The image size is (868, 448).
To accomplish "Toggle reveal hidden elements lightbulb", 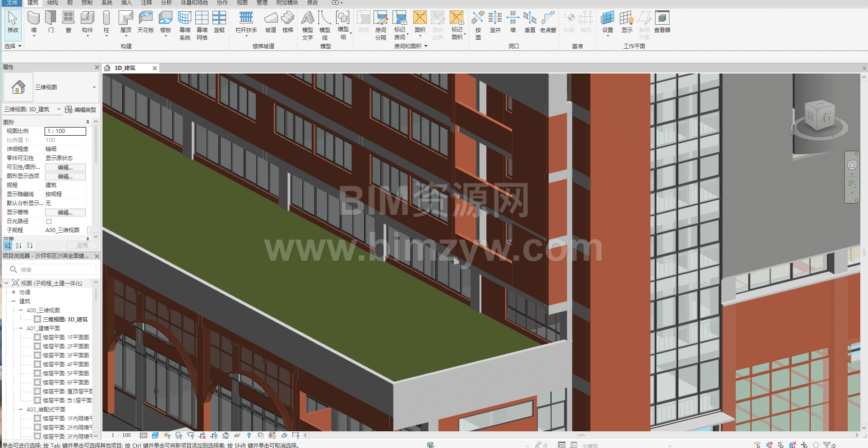I will click(x=249, y=435).
